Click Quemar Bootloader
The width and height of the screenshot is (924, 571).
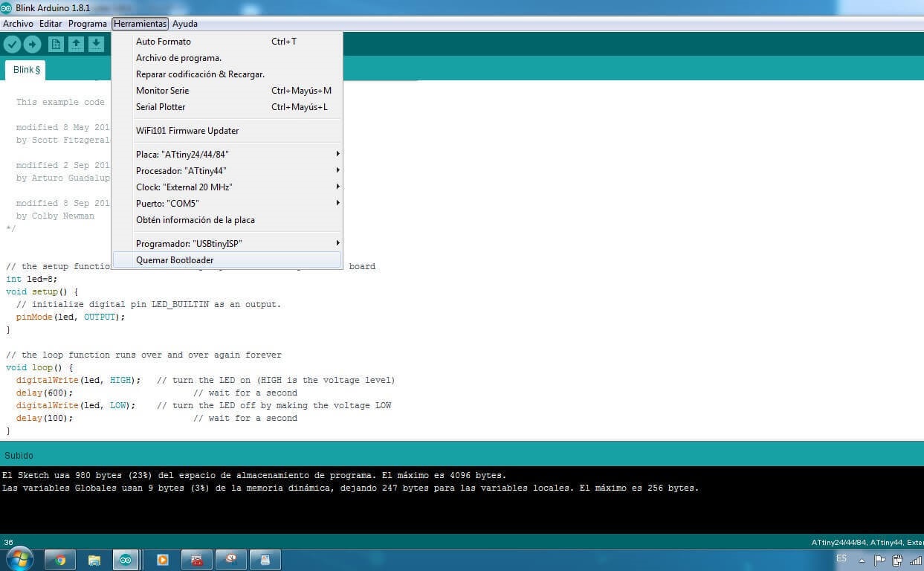point(227,260)
